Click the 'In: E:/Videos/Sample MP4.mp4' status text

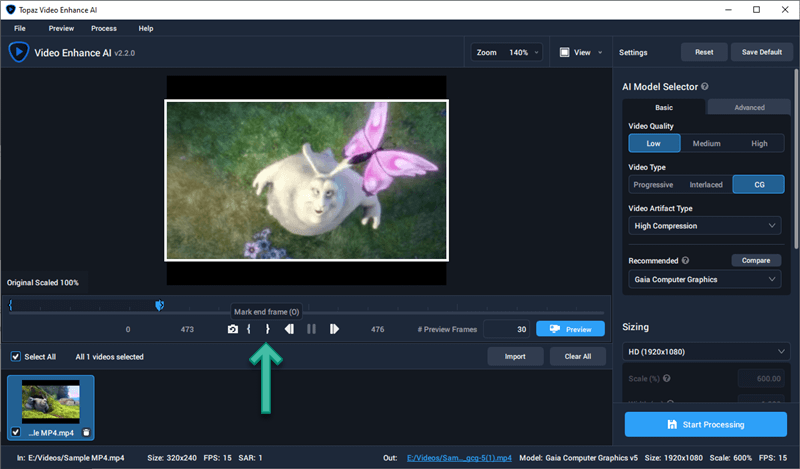pos(70,458)
